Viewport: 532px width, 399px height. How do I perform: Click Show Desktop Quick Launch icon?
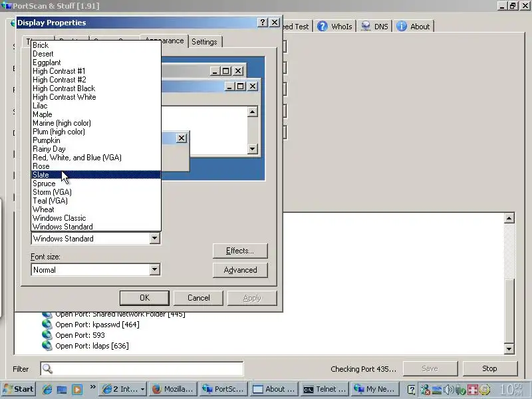(x=62, y=389)
